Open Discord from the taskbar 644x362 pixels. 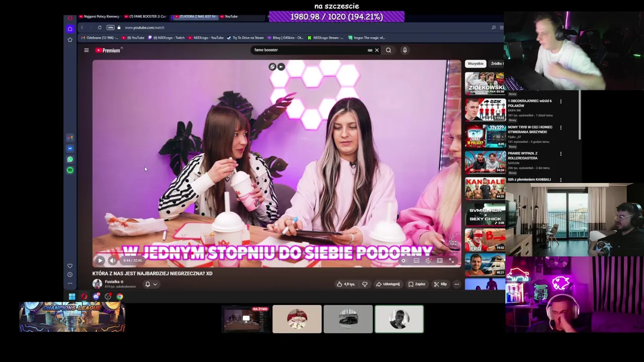pyautogui.click(x=96, y=297)
